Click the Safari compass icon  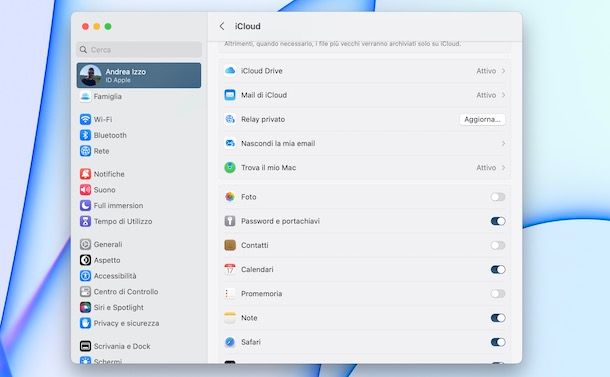pyautogui.click(x=230, y=342)
